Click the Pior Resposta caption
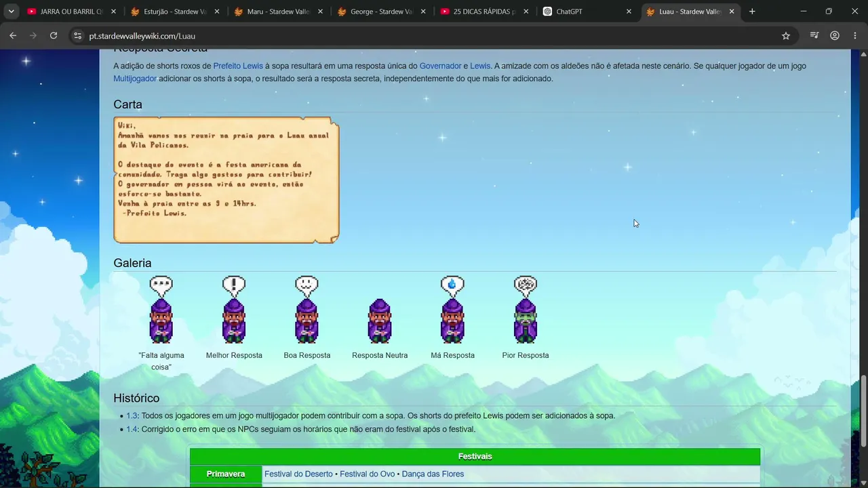The height and width of the screenshot is (488, 868). [x=526, y=355]
